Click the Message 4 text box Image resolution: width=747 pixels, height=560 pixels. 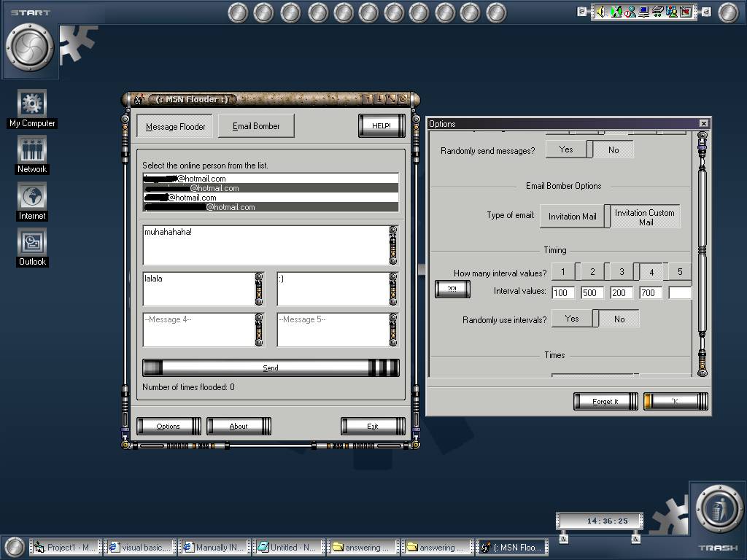pyautogui.click(x=198, y=330)
